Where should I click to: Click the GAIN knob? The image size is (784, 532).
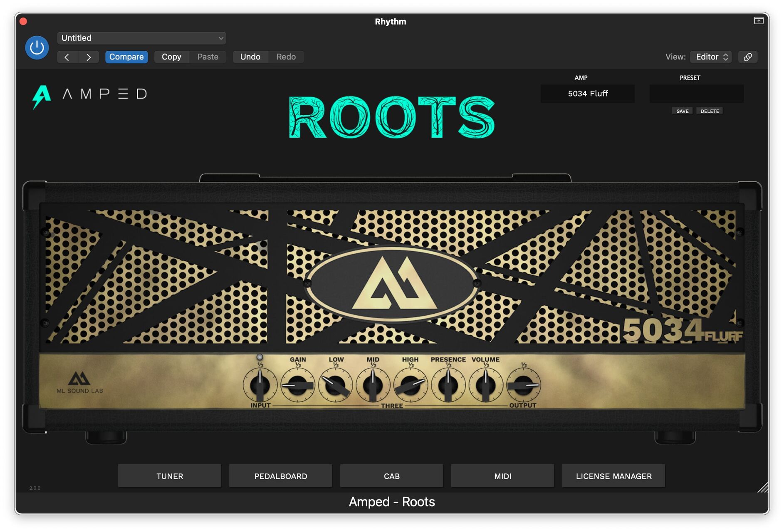298,385
